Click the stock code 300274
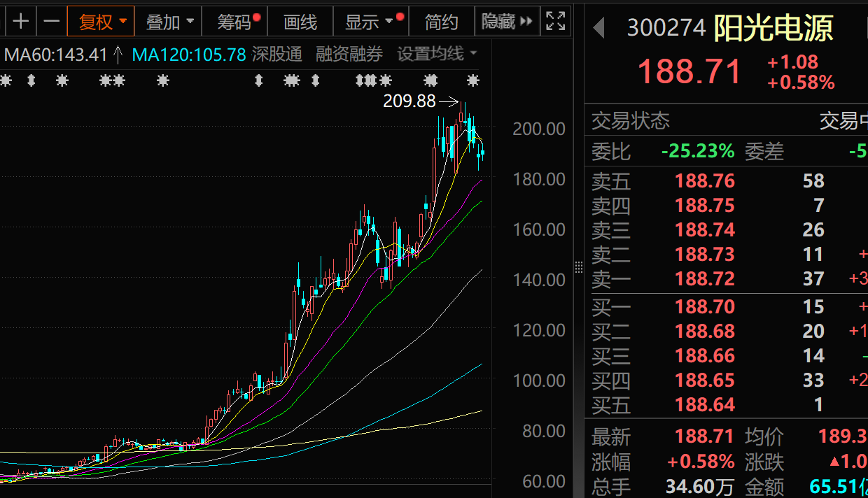Image resolution: width=868 pixels, height=498 pixels. pos(666,28)
